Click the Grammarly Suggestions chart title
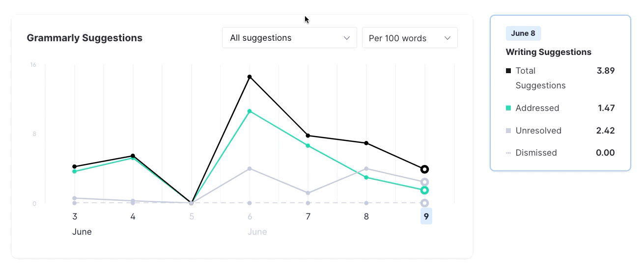644x273 pixels. click(84, 38)
